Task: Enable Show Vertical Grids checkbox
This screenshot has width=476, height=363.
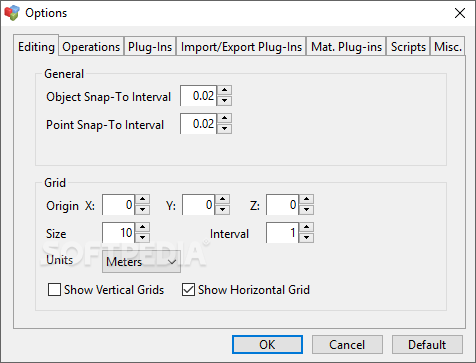Action: 54,290
